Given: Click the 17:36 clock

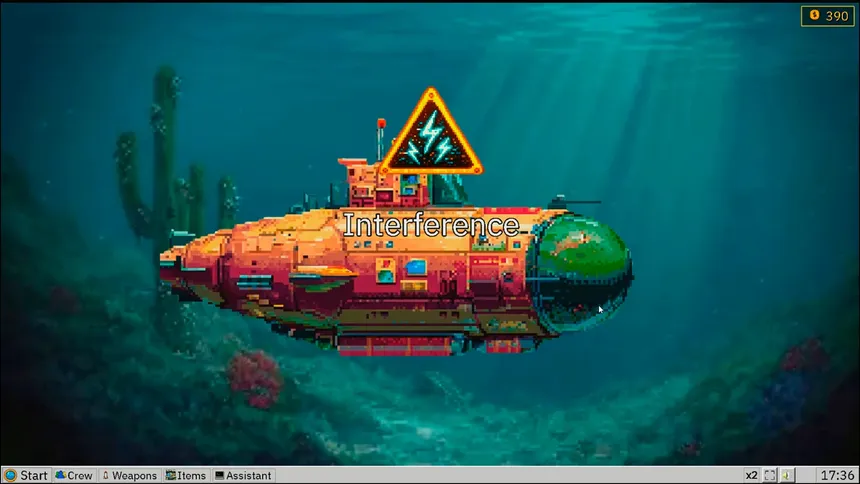Looking at the screenshot, I should (x=837, y=475).
